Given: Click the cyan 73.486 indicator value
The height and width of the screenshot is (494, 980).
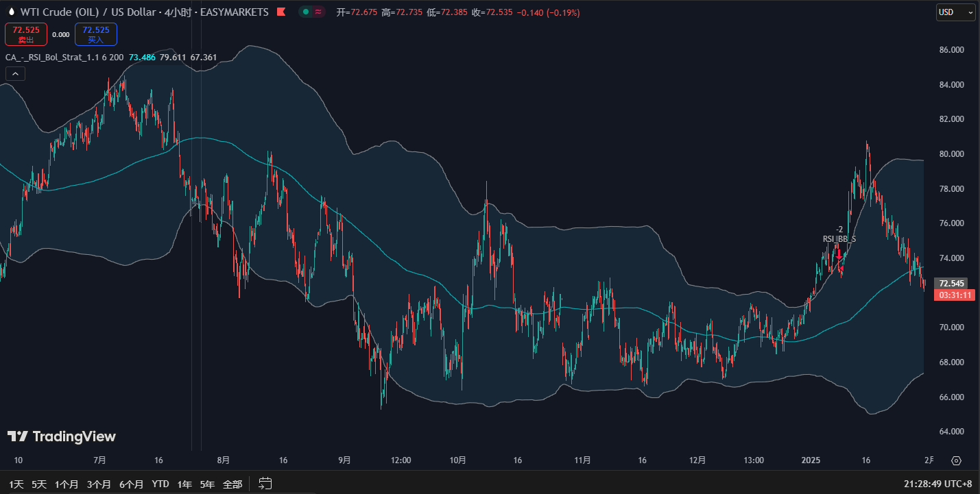Looking at the screenshot, I should 142,58.
